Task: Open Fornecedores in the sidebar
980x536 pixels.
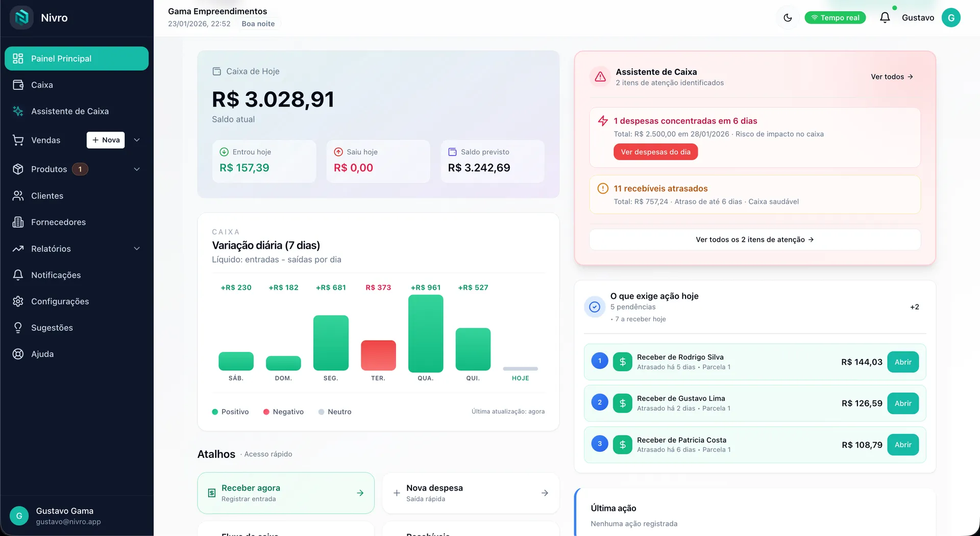Action: tap(77, 222)
